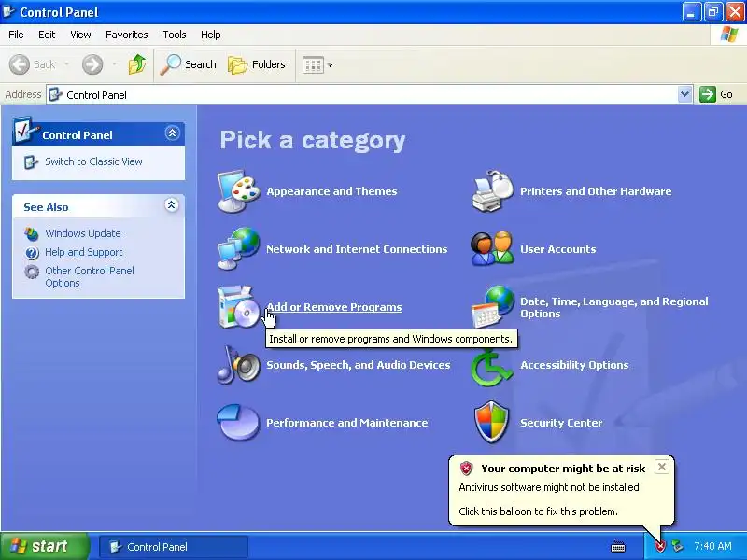Open the Back history dropdown arrow
Viewport: 747px width, 560px height.
click(x=66, y=64)
